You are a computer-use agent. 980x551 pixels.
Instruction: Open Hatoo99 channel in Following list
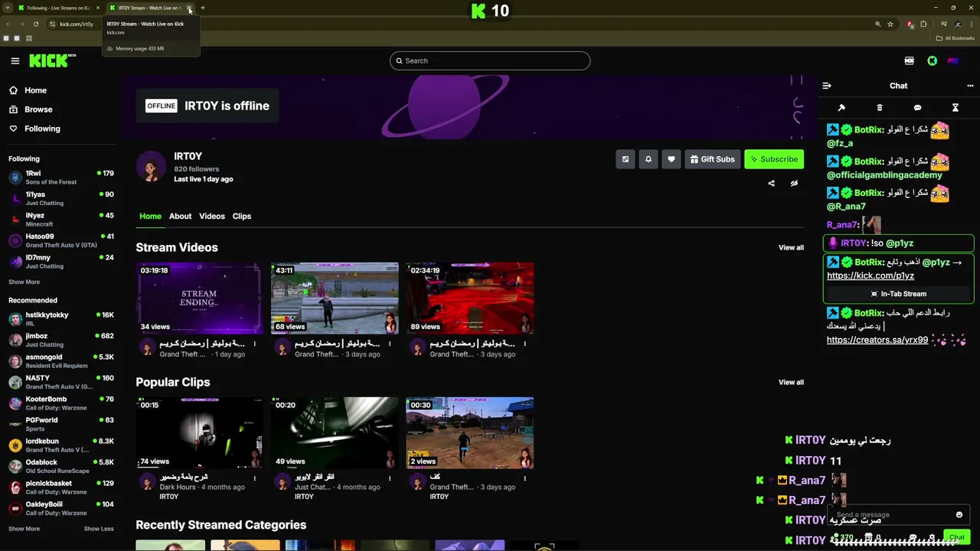pyautogui.click(x=61, y=241)
